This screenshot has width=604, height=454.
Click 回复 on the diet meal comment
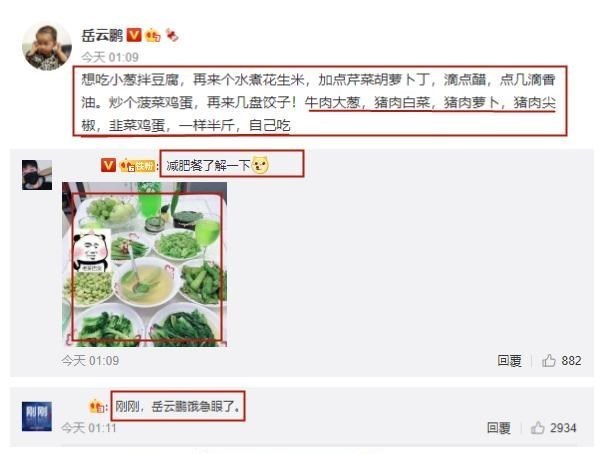point(509,361)
